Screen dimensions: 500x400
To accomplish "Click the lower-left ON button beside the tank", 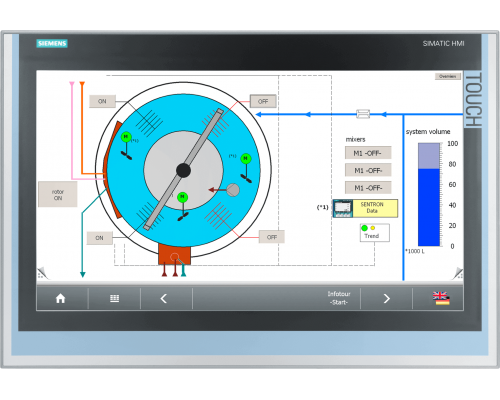I will pos(99,238).
